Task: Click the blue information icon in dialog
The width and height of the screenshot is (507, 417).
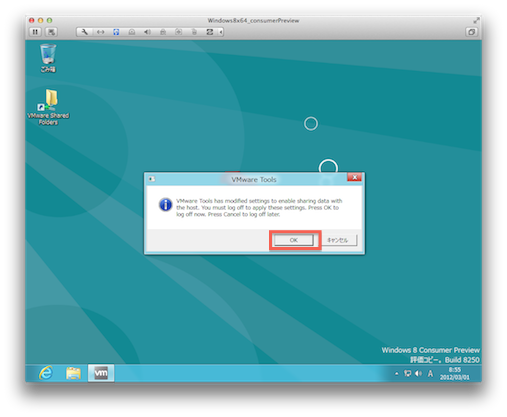Action: pos(166,205)
